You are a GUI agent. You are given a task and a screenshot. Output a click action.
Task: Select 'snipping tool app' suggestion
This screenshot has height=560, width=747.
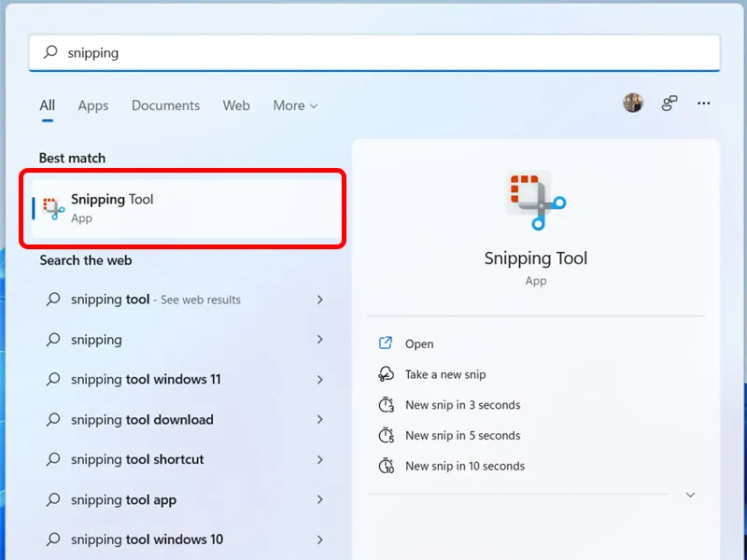pos(184,499)
